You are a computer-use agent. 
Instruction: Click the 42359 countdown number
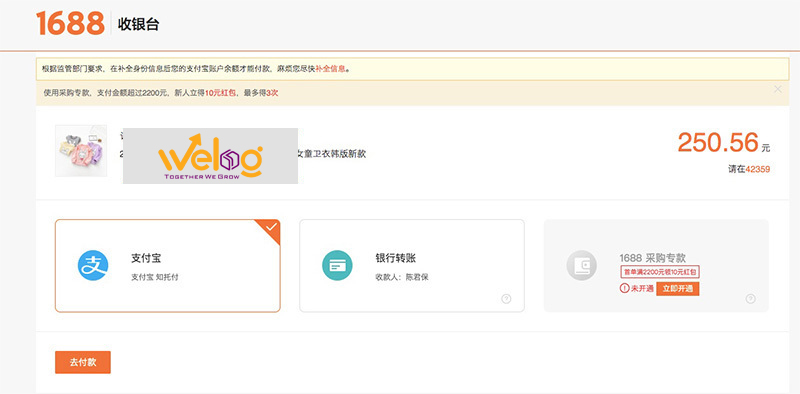[x=758, y=169]
